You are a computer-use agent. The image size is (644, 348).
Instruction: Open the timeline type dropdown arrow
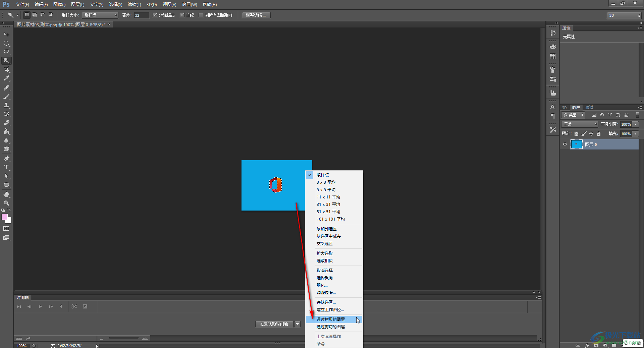[297, 324]
